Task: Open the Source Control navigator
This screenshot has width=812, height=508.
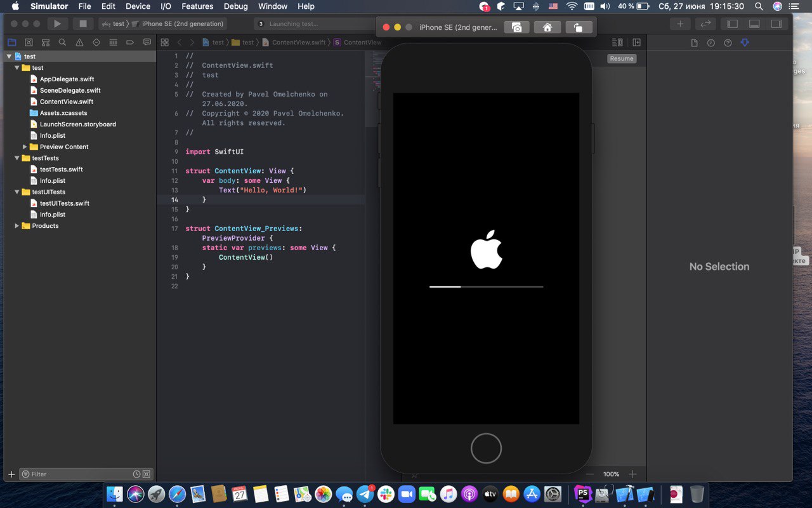Action: tap(29, 43)
